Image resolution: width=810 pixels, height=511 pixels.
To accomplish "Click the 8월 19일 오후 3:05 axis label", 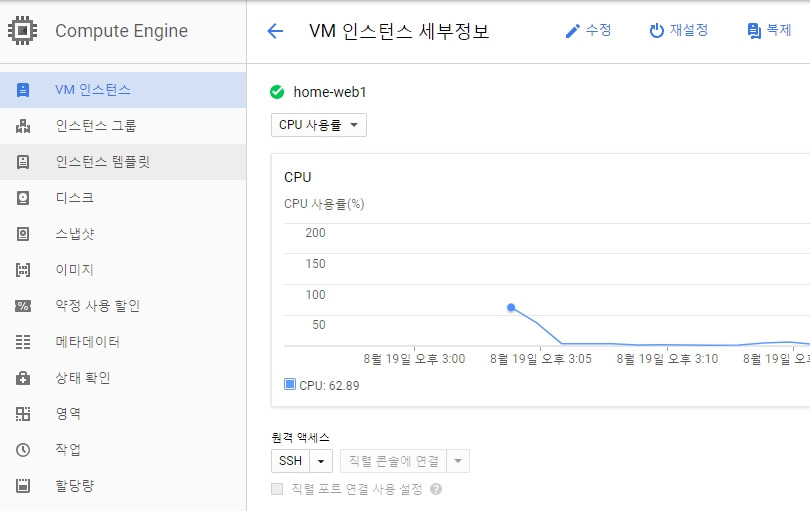I will [x=541, y=359].
